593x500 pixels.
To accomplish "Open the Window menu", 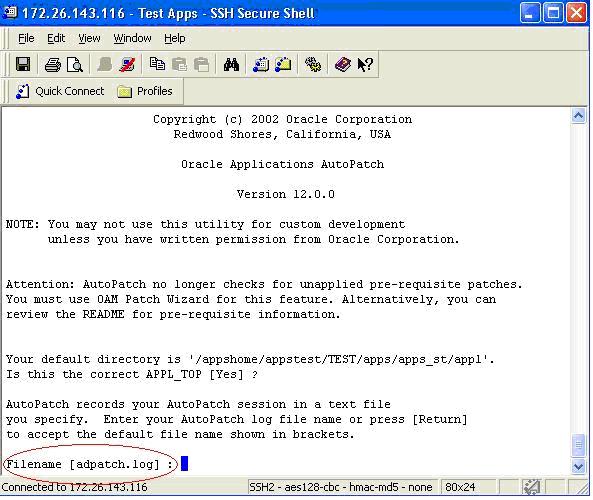I will coord(132,38).
